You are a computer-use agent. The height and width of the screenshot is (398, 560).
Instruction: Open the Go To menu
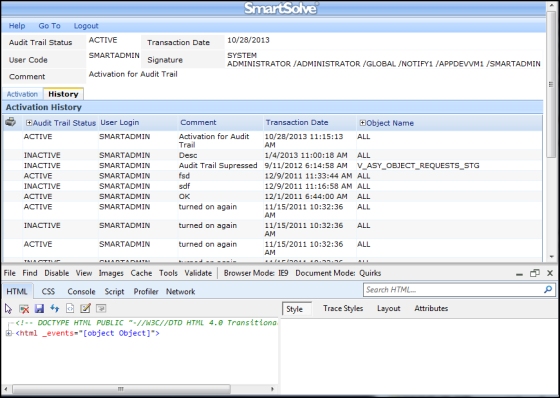[49, 26]
